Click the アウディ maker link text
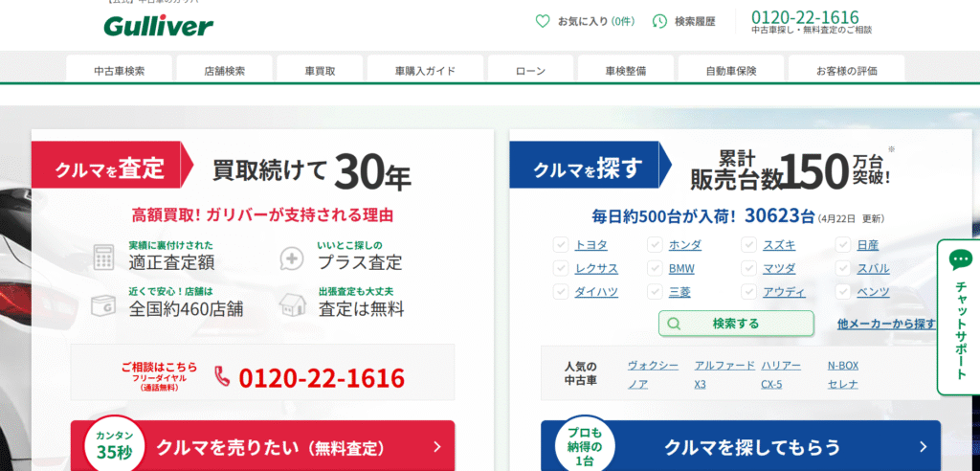 pyautogui.click(x=784, y=292)
